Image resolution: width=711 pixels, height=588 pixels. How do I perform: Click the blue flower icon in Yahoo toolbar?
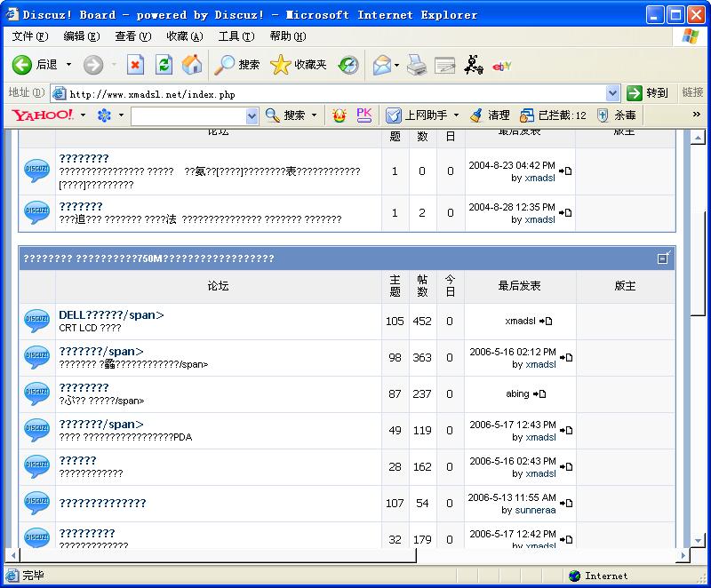coord(104,115)
